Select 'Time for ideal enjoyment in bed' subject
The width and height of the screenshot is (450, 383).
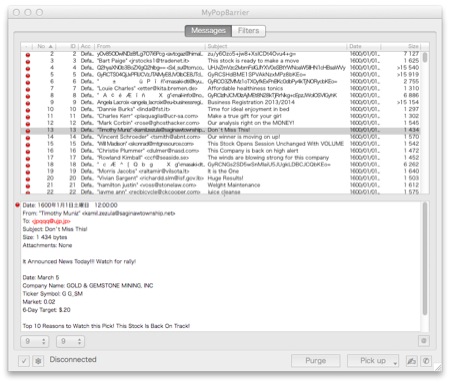pyautogui.click(x=248, y=109)
